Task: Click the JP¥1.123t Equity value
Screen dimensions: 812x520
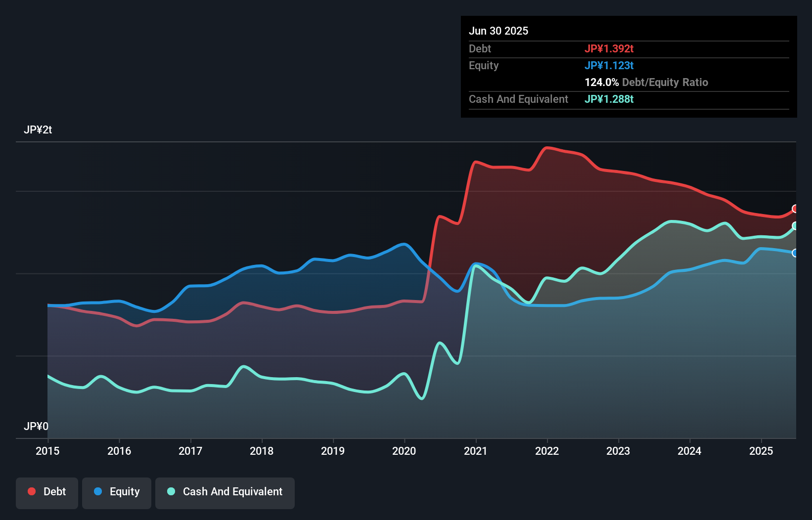Action: point(609,65)
